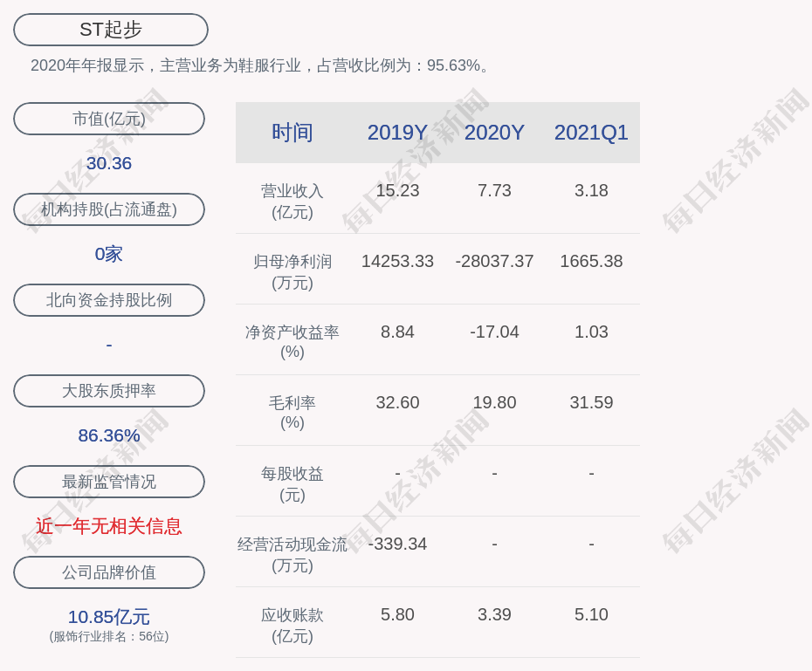Click the 2021Q1 dash in 经营活动现金流 row
The height and width of the screenshot is (671, 812).
(591, 544)
